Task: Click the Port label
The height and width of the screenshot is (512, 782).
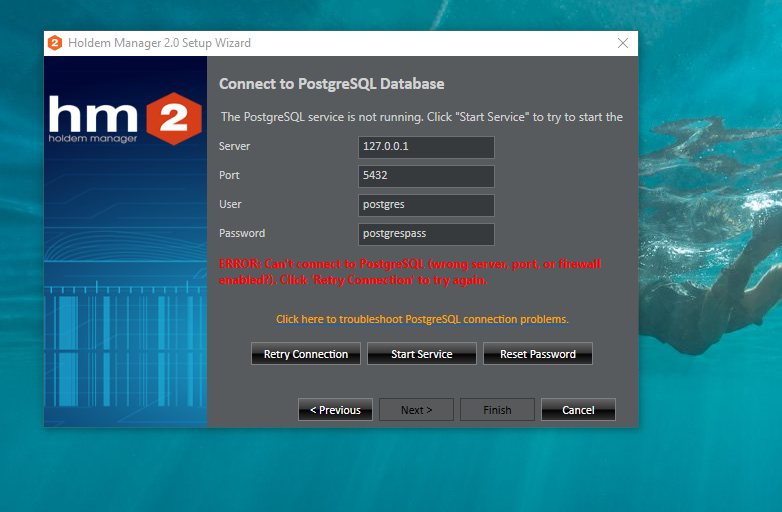Action: (229, 175)
